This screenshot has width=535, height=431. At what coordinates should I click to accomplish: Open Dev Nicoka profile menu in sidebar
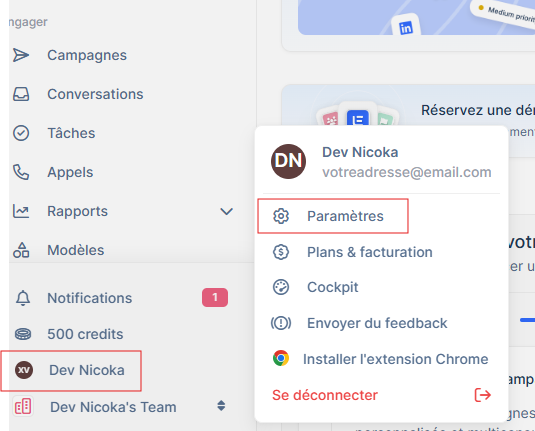point(71,371)
